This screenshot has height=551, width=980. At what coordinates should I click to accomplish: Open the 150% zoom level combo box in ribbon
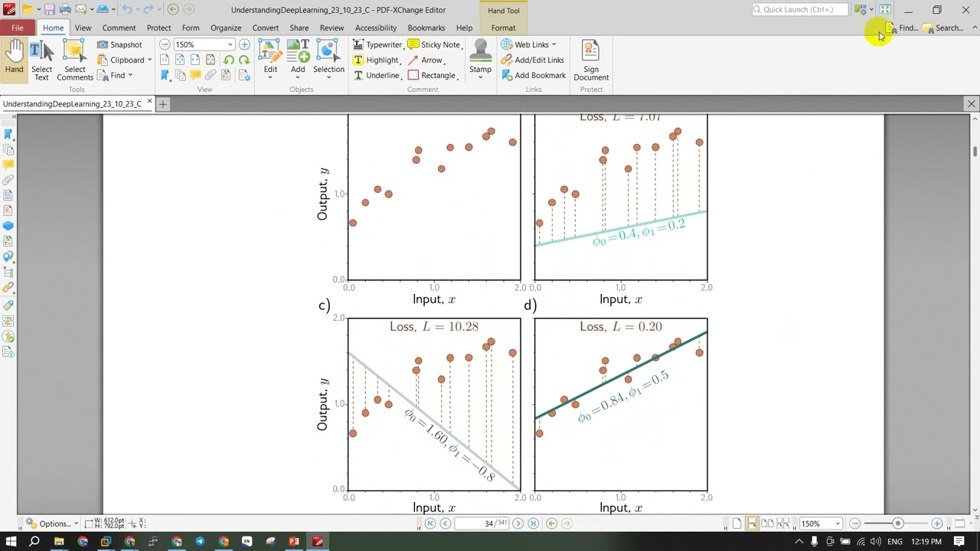click(x=204, y=45)
